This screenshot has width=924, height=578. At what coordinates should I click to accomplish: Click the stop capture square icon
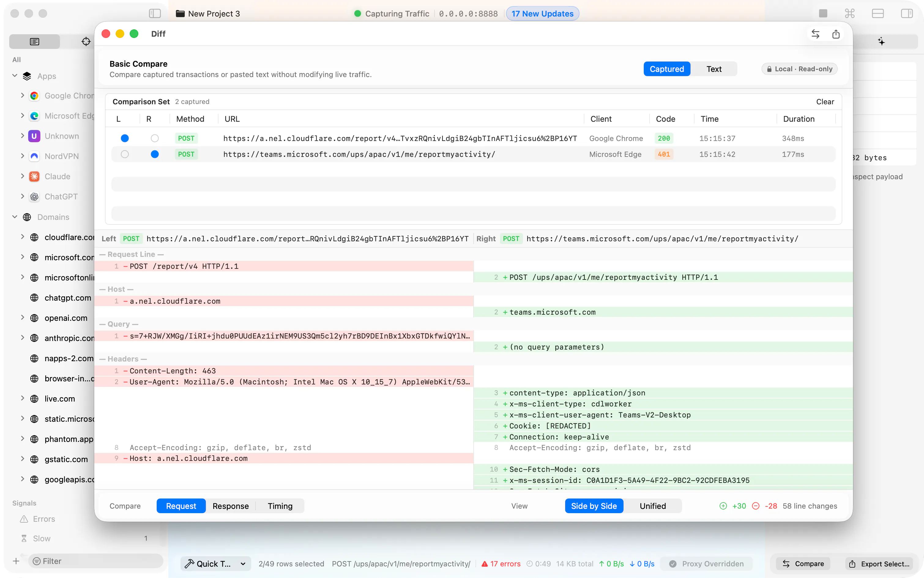[x=823, y=13]
